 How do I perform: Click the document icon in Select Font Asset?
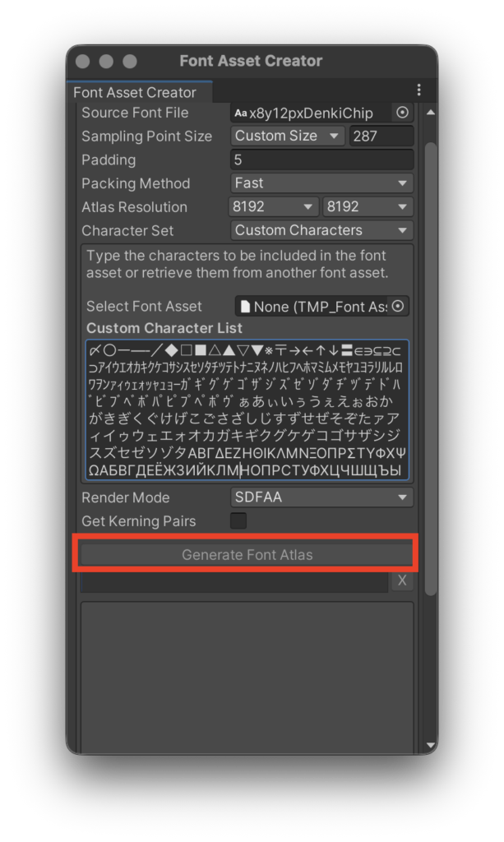[244, 307]
